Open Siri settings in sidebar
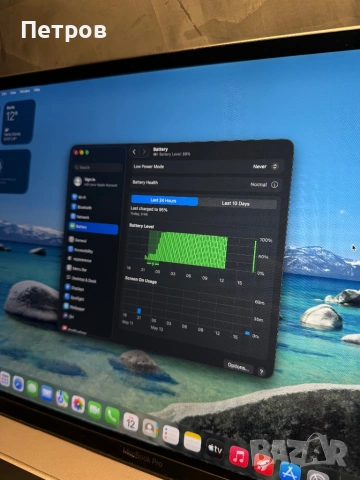The height and width of the screenshot is (480, 360). [68, 316]
